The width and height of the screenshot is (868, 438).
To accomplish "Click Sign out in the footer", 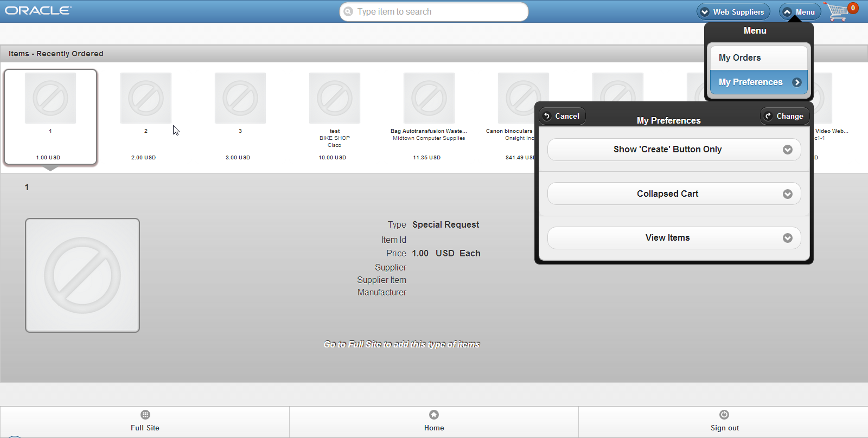I will [724, 422].
